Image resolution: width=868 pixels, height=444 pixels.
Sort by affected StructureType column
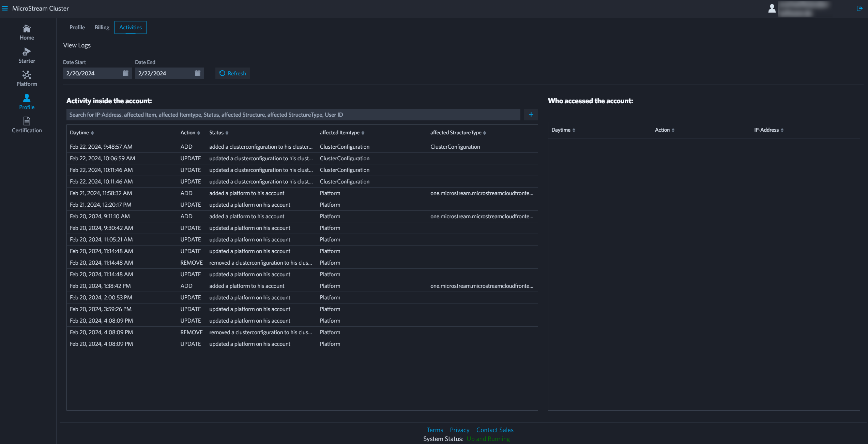[458, 133]
